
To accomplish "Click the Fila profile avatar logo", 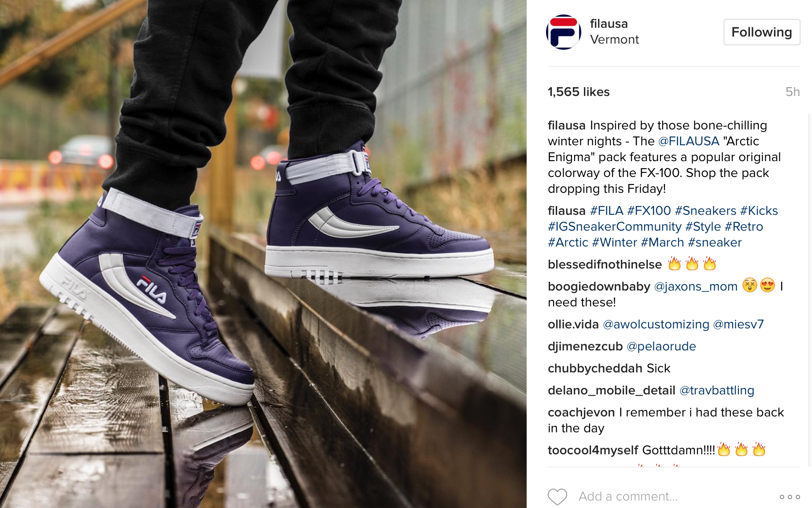I will click(x=564, y=32).
